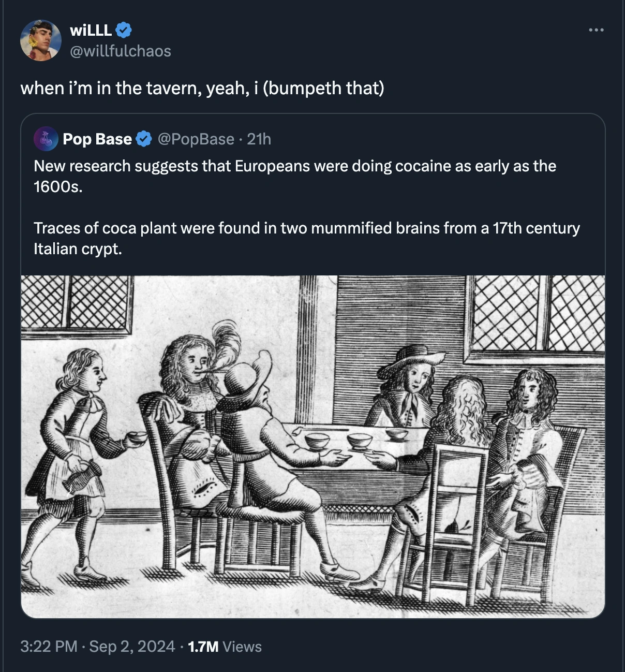Viewport: 625px width, 672px height.
Task: Open wiLLL's profile picture avatar
Action: 40,40
